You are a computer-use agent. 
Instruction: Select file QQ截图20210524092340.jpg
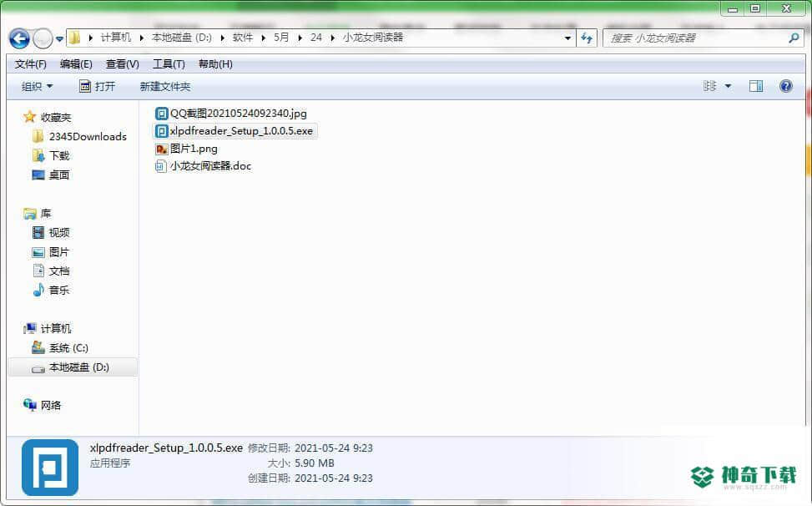coord(238,113)
